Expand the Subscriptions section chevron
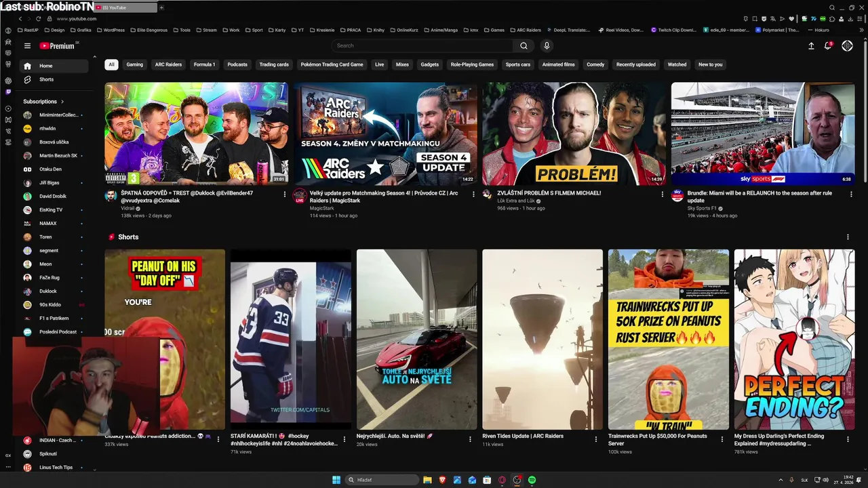Screen dimensions: 868x488 (x=62, y=102)
